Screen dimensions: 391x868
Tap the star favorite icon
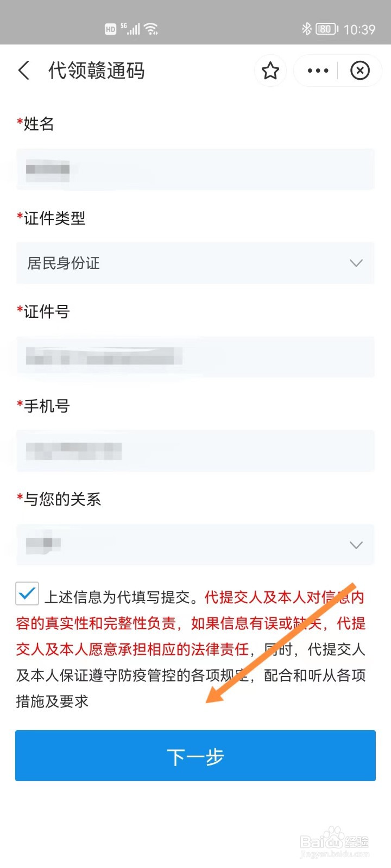click(270, 71)
